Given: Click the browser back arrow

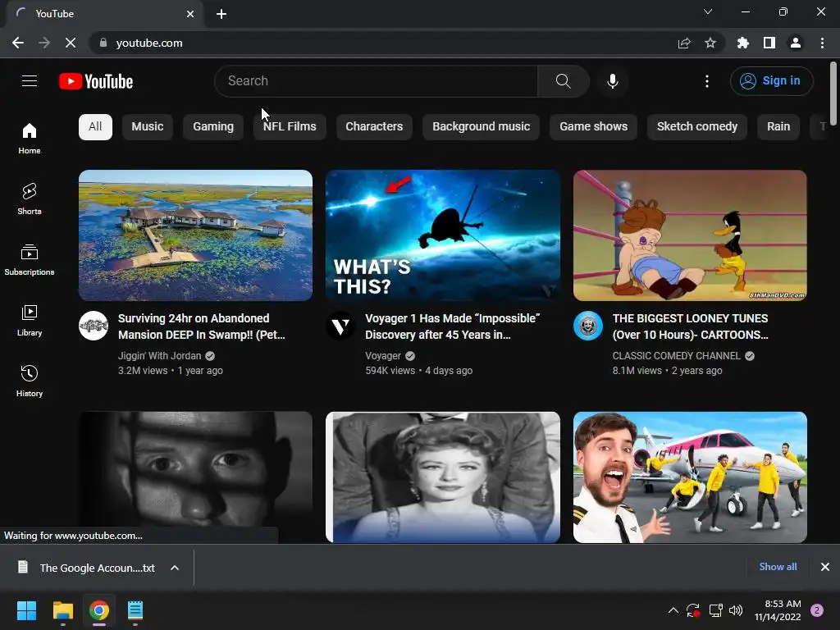Looking at the screenshot, I should (x=18, y=43).
